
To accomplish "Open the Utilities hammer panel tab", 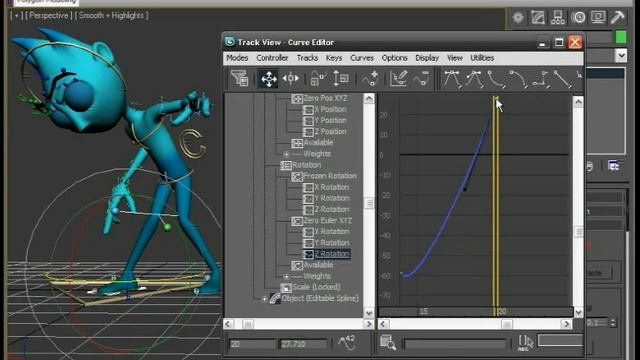I will click(618, 18).
